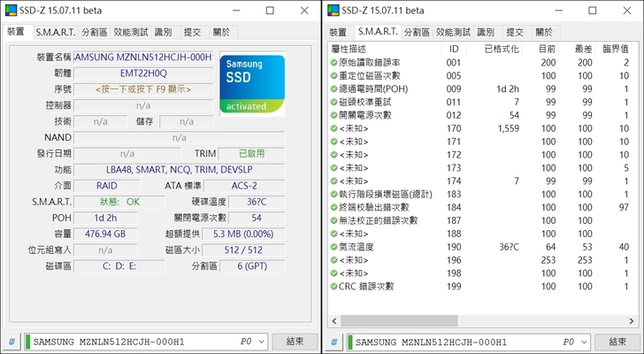Click green status icon in ID 171 row
The image size is (644, 354).
tap(333, 142)
